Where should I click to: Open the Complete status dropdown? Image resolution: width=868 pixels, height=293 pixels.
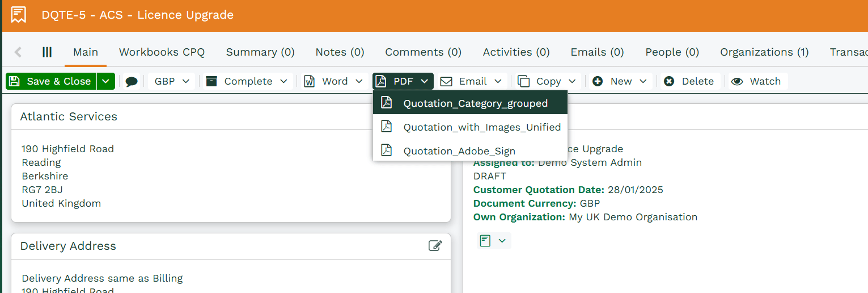247,81
